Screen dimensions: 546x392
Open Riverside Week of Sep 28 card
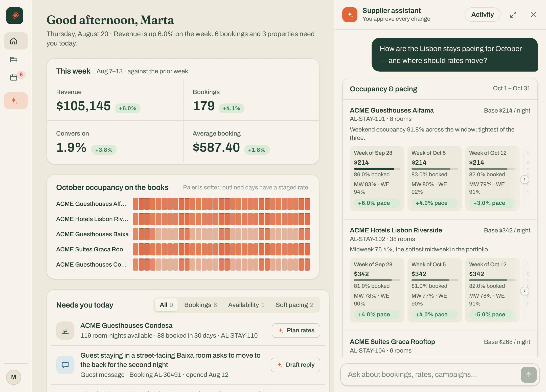(377, 290)
